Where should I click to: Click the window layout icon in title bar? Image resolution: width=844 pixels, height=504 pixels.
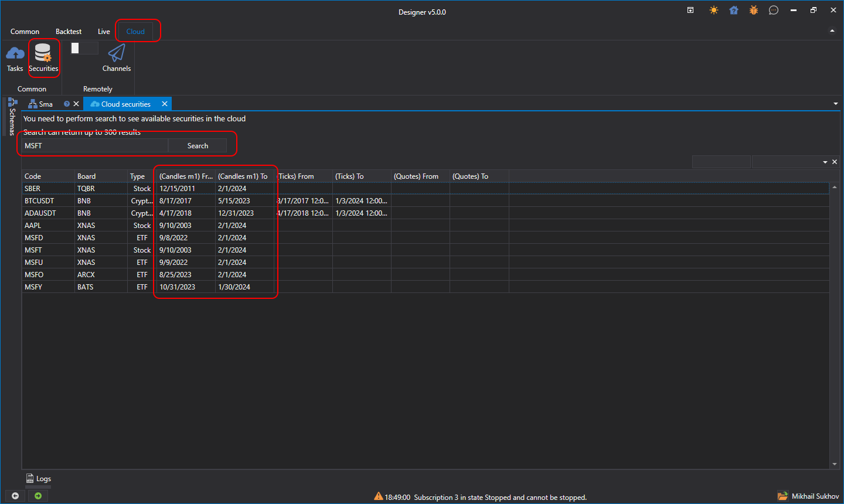coord(690,10)
